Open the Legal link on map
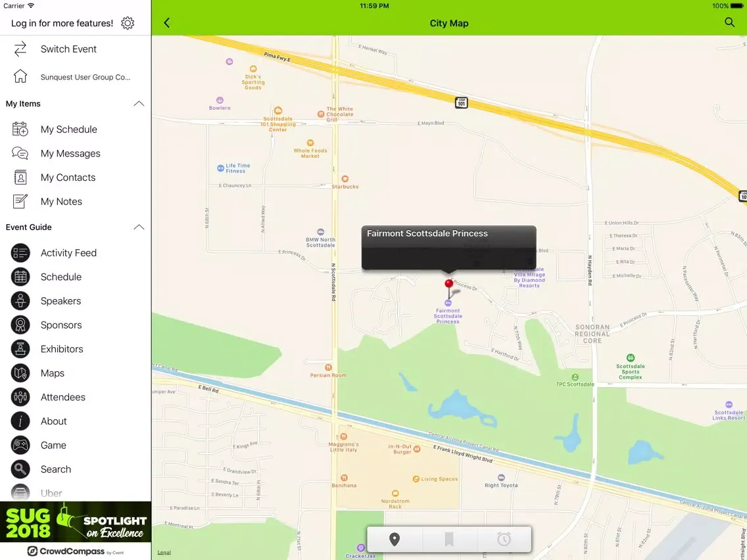Viewport: 747px width, 560px height. coord(164,552)
